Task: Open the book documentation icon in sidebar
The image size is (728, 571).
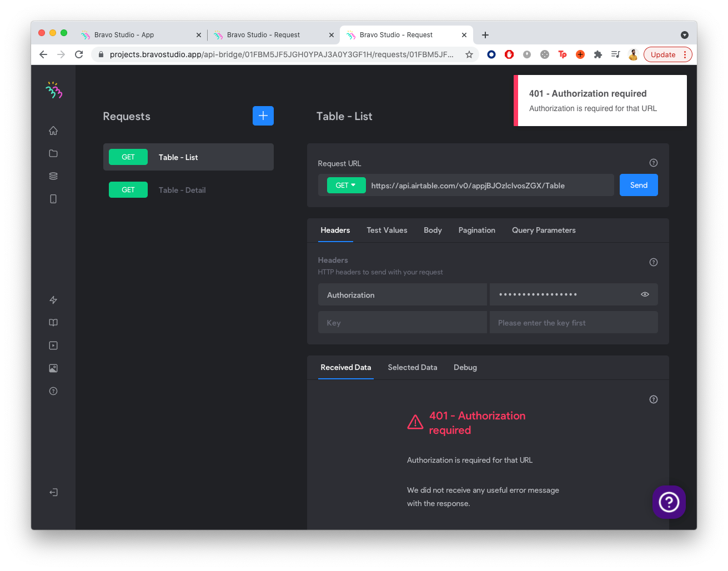Action: pyautogui.click(x=53, y=323)
